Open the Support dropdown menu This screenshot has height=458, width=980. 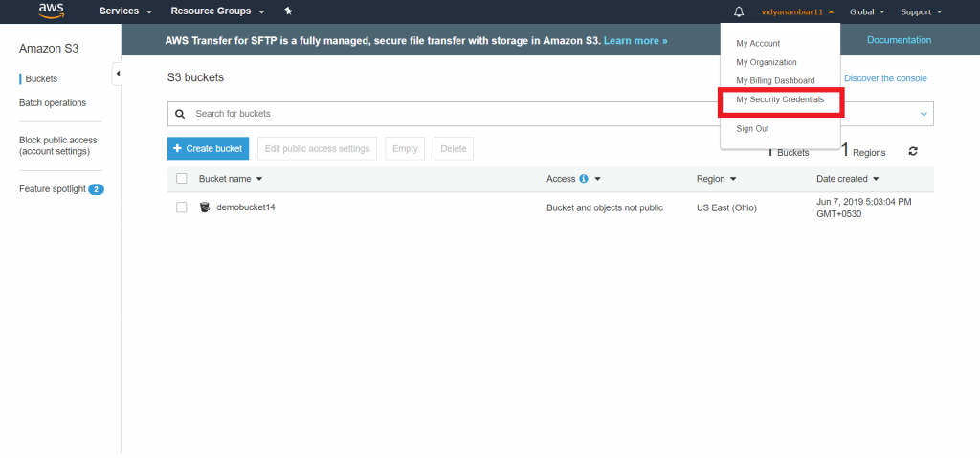point(922,11)
